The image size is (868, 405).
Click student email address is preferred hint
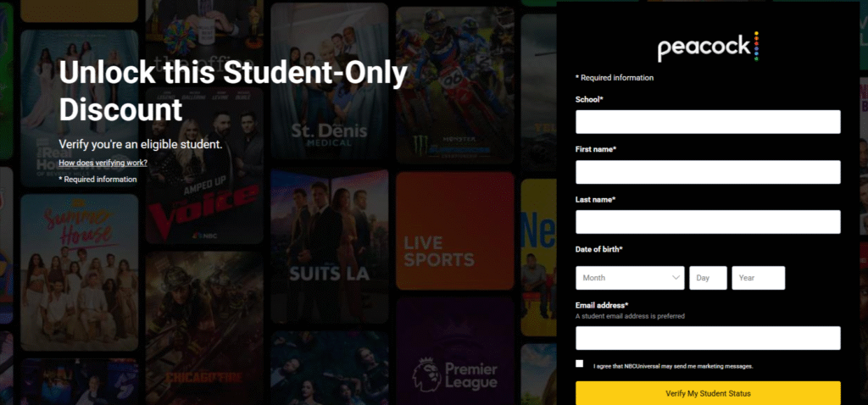(630, 317)
